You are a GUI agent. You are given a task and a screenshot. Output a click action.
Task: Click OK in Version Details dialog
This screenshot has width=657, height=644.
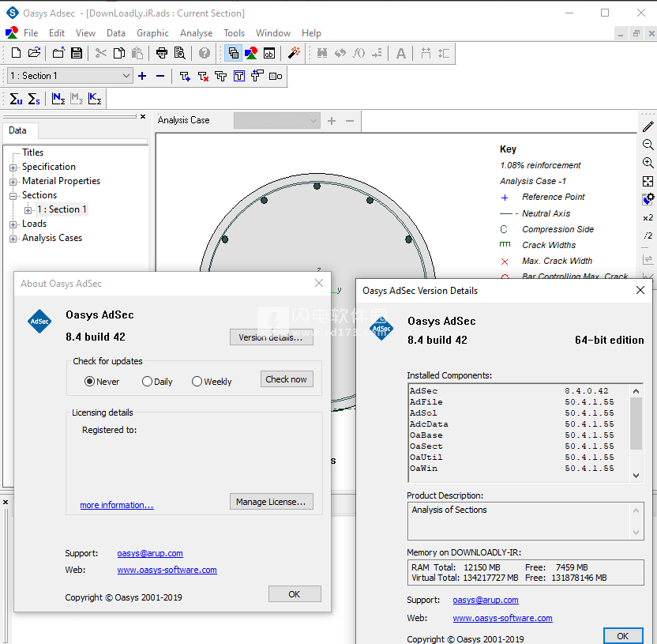point(623,635)
